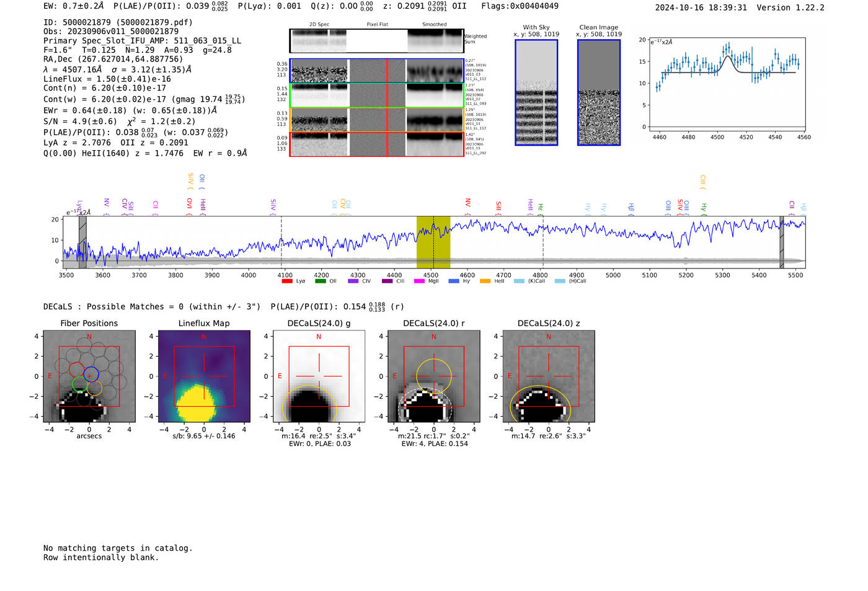Click the 'LyA z = 2.7076' line

[x=116, y=143]
